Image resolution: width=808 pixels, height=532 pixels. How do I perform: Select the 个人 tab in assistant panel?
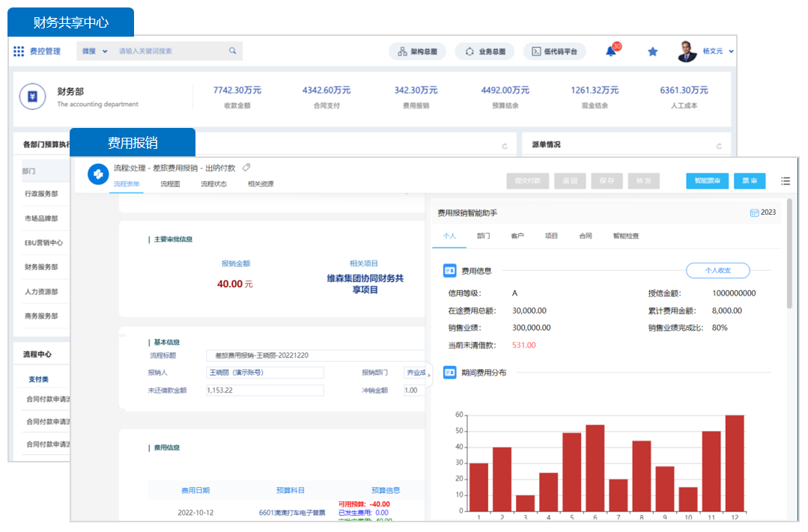point(449,236)
